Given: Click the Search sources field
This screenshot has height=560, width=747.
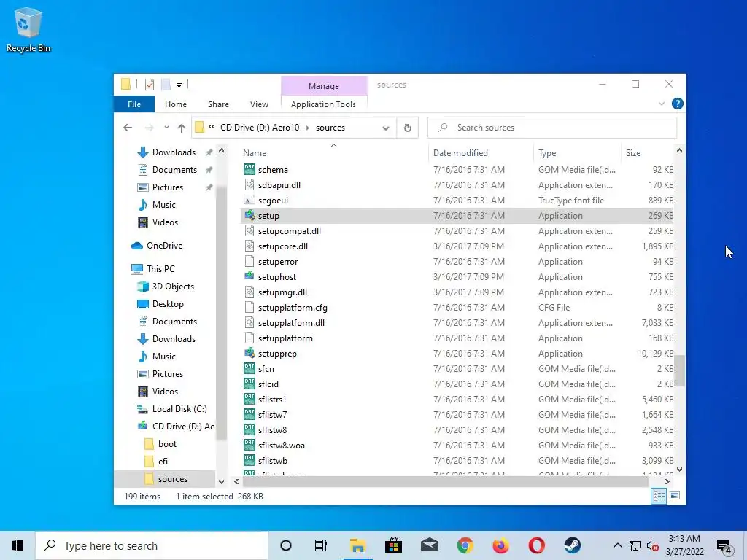Looking at the screenshot, I should (552, 128).
